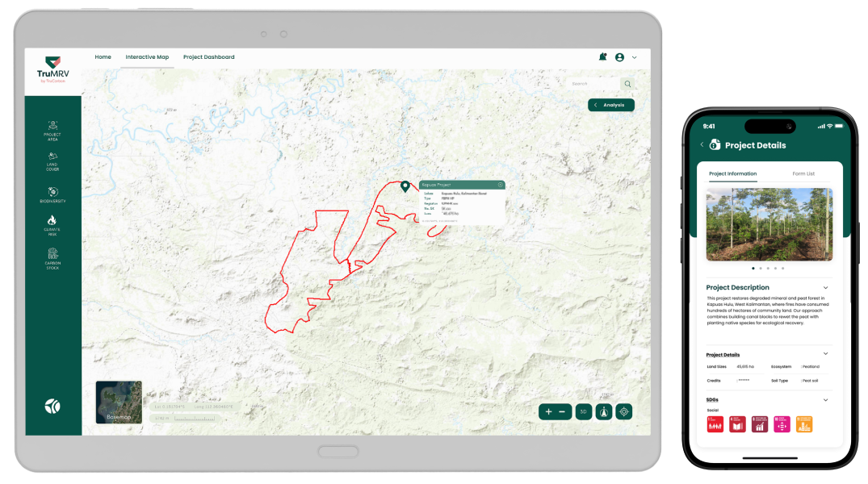Click the map search magnifier icon
868x484 pixels.
pos(627,84)
